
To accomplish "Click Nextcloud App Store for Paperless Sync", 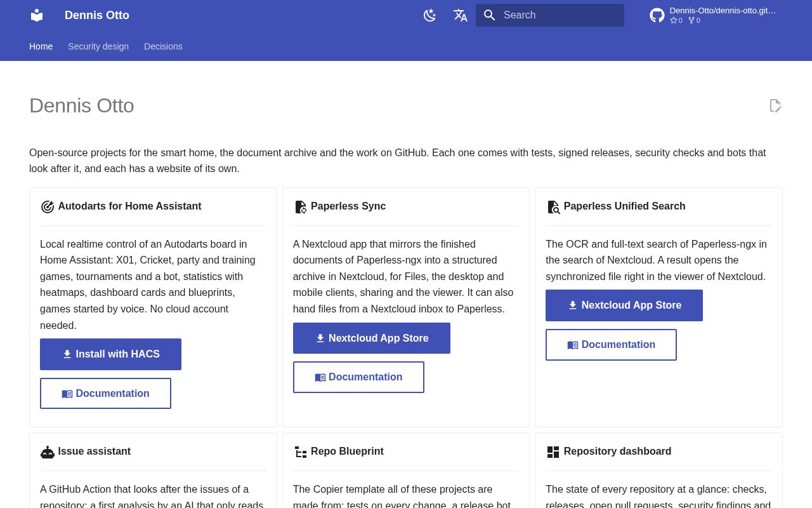I will tap(372, 338).
